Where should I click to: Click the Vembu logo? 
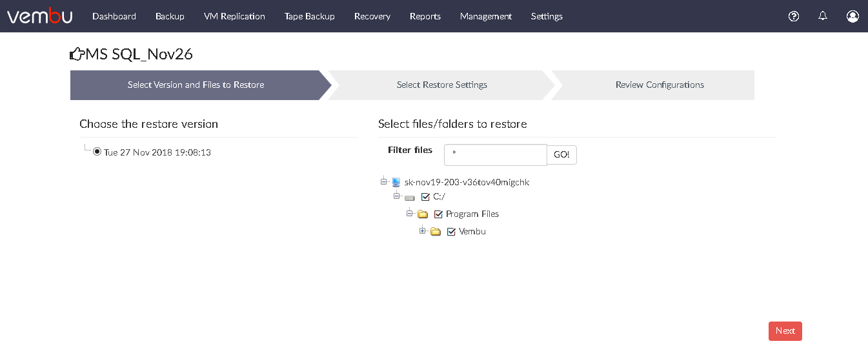[39, 15]
